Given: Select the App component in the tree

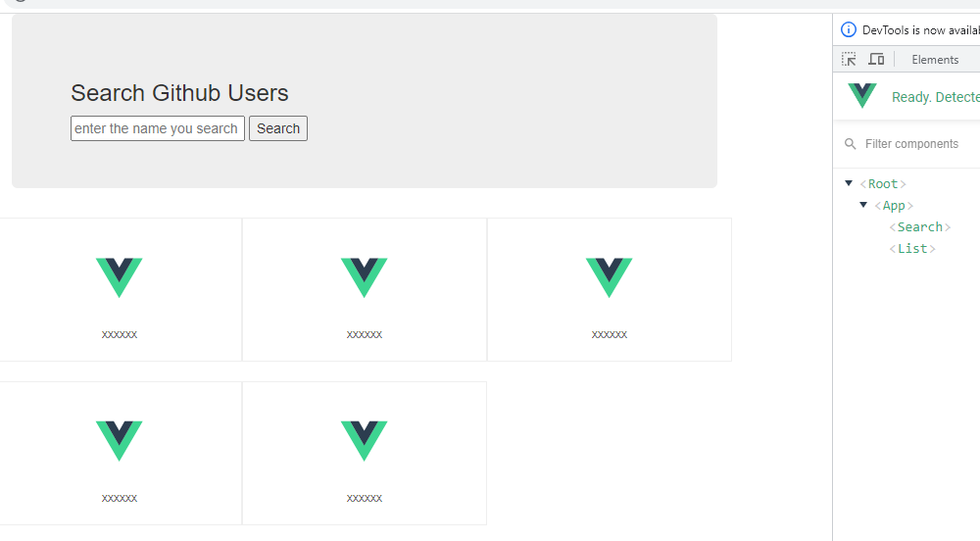Looking at the screenshot, I should [894, 206].
